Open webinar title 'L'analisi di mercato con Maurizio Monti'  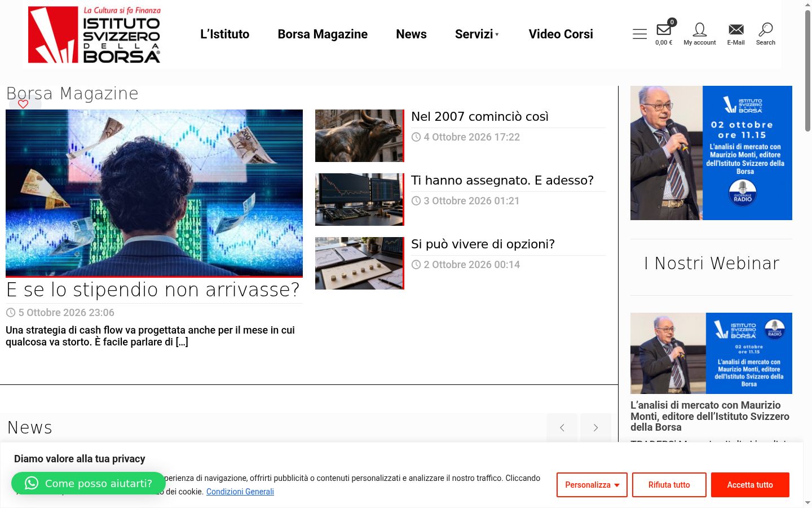point(710,416)
